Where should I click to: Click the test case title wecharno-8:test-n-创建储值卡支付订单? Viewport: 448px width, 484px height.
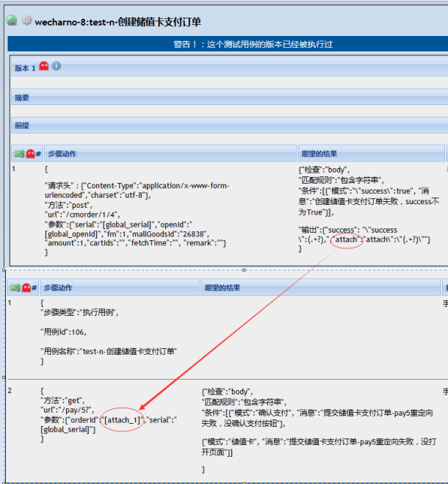(x=118, y=22)
